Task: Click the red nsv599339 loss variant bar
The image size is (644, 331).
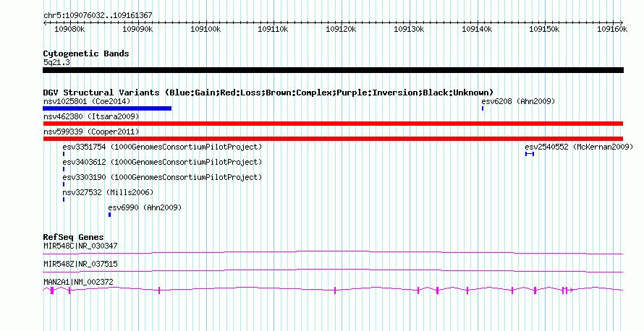Action: [333, 139]
